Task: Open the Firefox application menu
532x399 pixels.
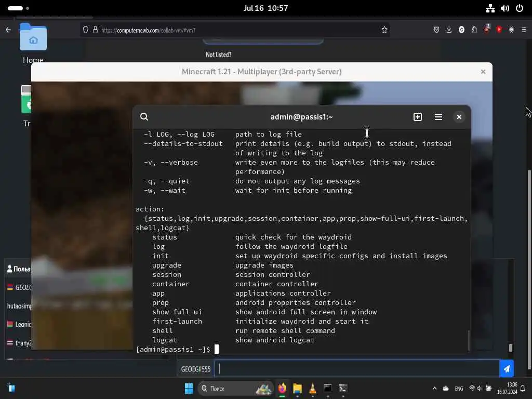Action: tap(524, 30)
